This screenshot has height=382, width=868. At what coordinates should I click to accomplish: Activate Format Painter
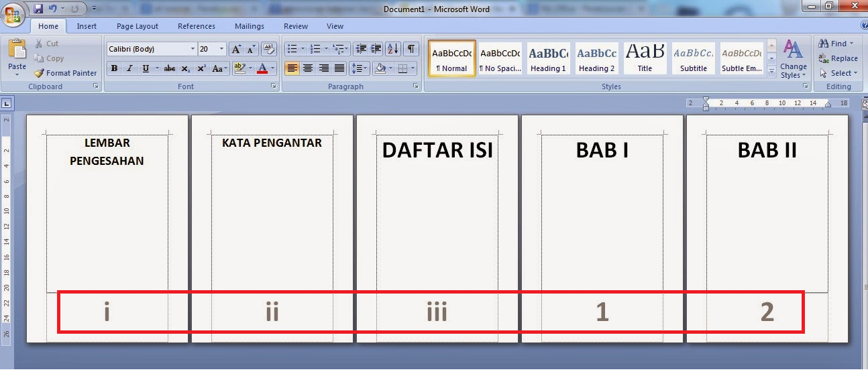[x=65, y=73]
